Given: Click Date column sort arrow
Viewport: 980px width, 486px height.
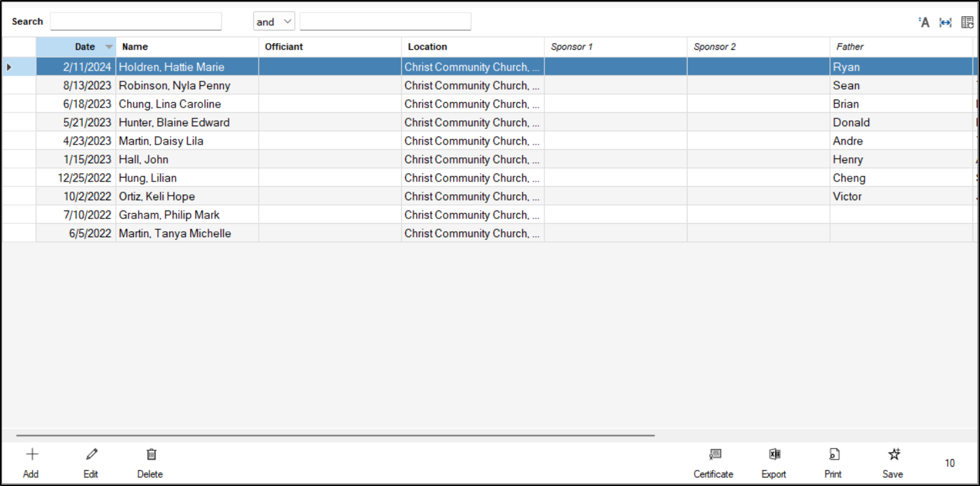Looking at the screenshot, I should [109, 47].
